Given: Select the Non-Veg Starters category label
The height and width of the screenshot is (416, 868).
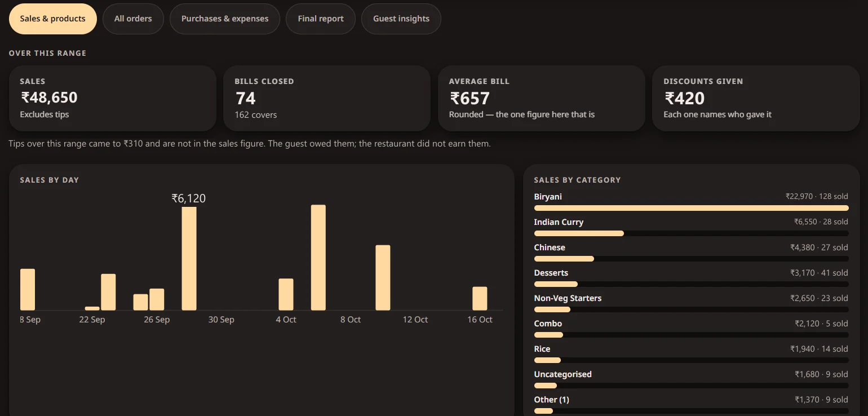Looking at the screenshot, I should coord(568,298).
